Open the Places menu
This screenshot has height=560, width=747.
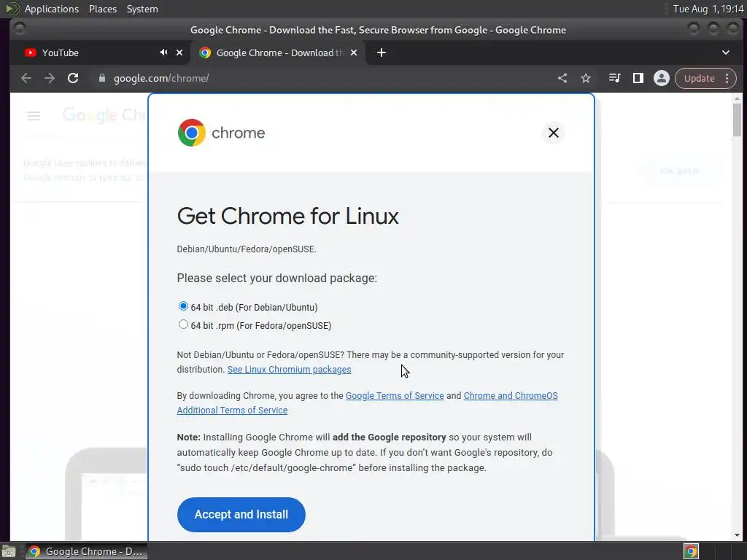pos(103,9)
